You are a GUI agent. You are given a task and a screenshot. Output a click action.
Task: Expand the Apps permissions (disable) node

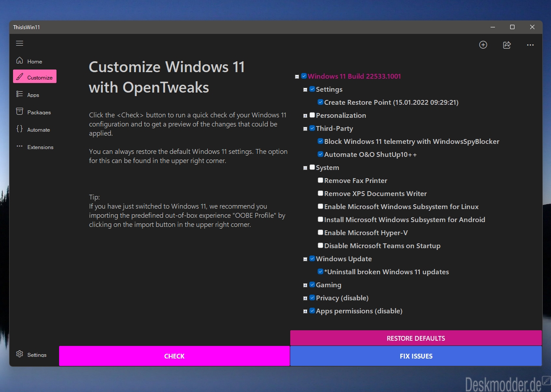pos(305,311)
